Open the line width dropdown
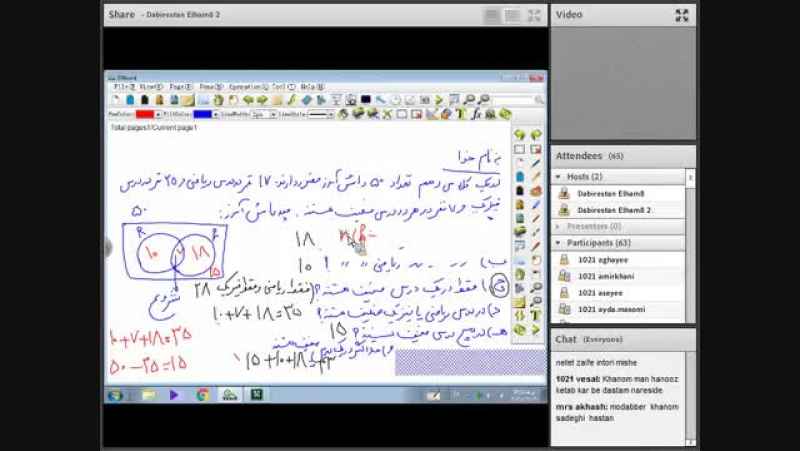 (263, 115)
